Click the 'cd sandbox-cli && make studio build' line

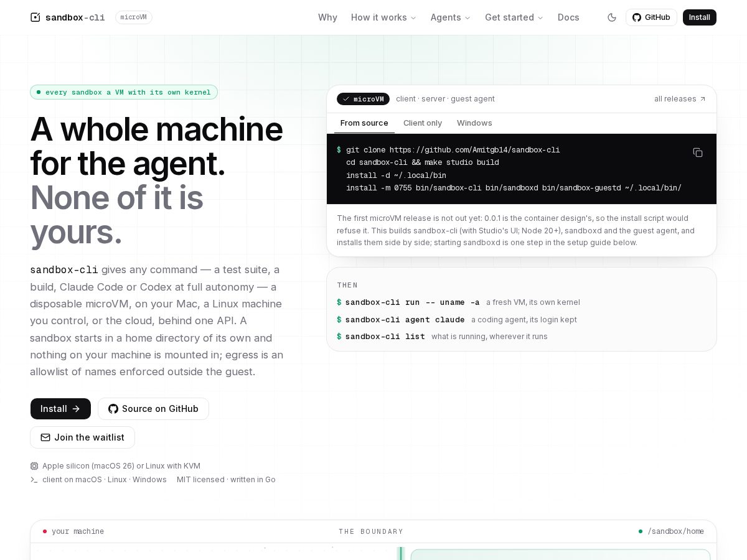click(423, 162)
